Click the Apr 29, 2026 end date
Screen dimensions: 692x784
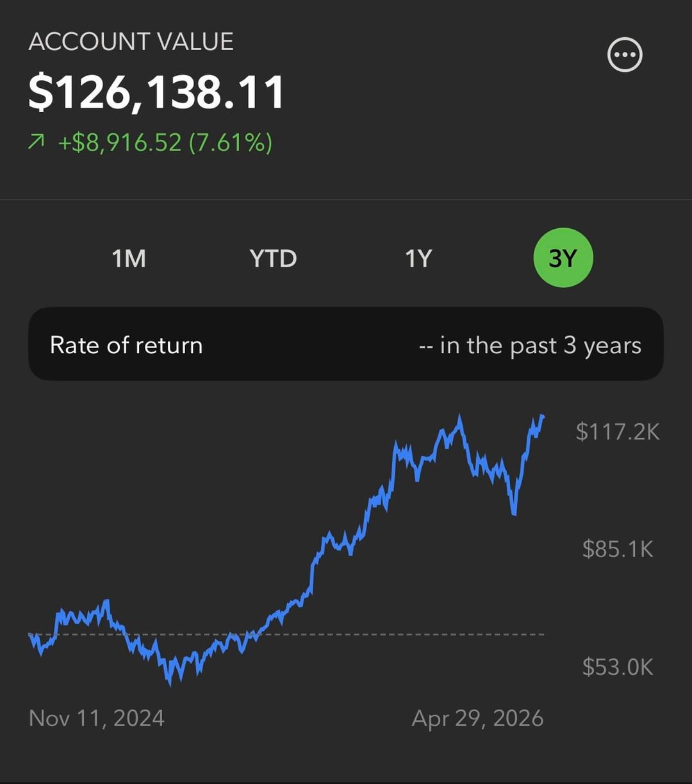pos(477,717)
